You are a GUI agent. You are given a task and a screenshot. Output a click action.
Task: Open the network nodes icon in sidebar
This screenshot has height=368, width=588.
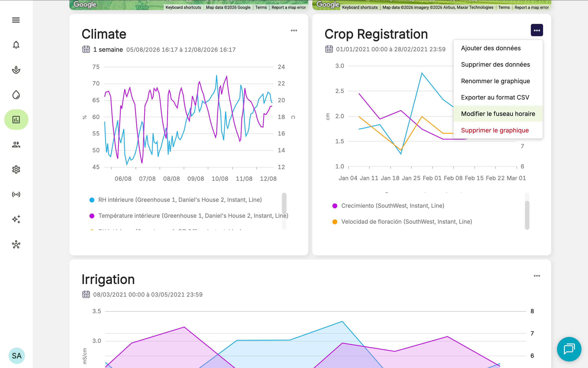tap(16, 244)
